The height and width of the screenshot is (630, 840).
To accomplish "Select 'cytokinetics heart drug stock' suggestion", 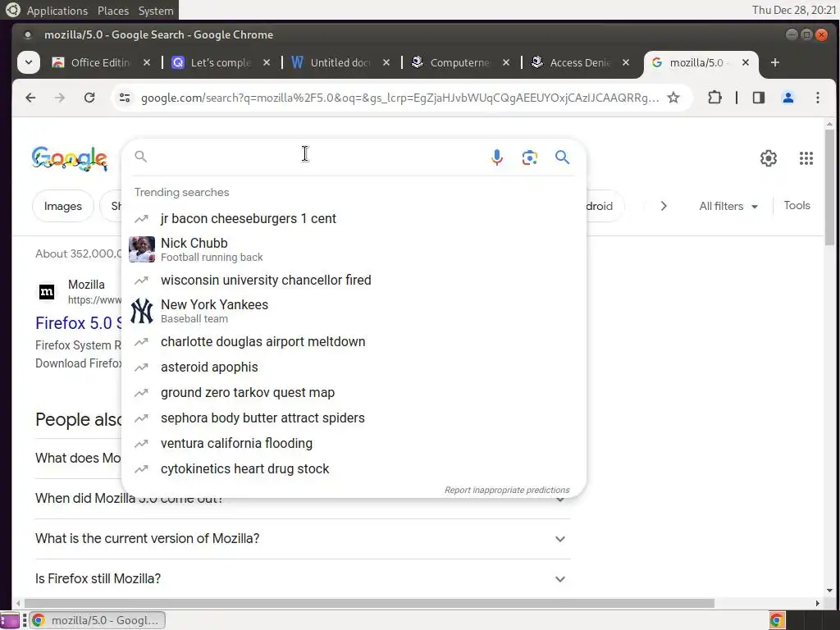I will pyautogui.click(x=354, y=469).
